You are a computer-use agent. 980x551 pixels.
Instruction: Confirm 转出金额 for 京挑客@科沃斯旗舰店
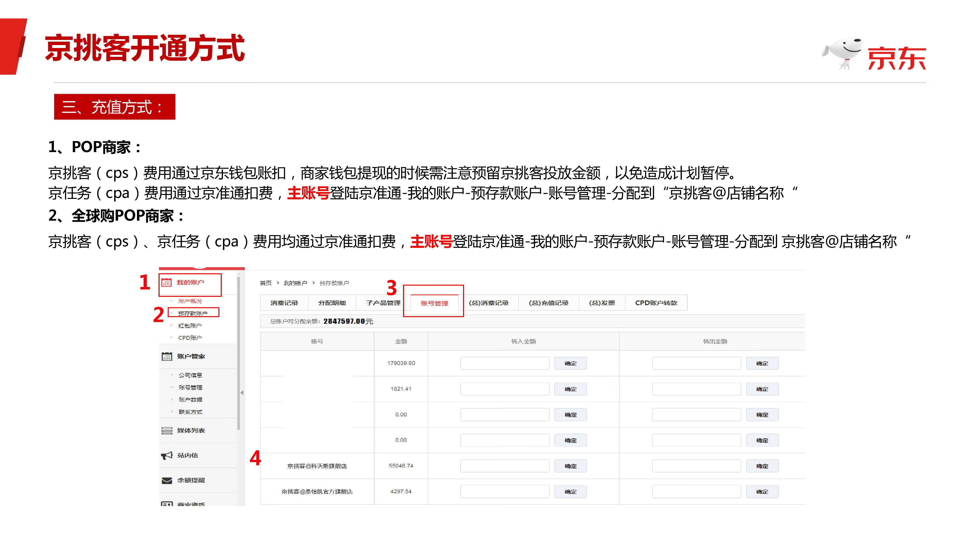tap(762, 466)
